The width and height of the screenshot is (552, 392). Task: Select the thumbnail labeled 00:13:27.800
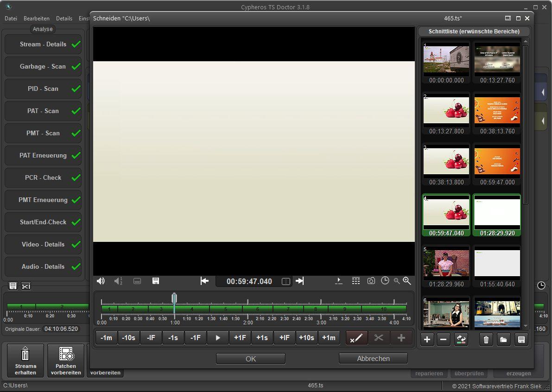[446, 110]
